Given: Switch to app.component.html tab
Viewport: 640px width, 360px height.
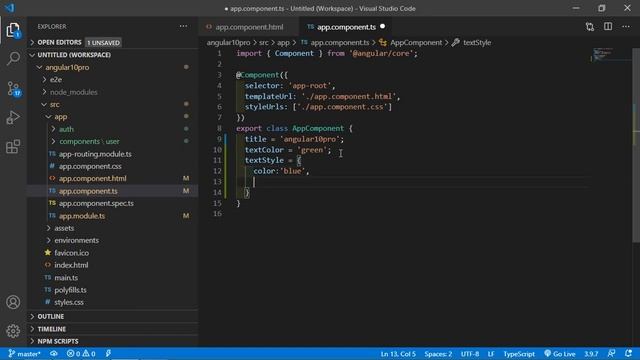Looking at the screenshot, I should click(249, 27).
